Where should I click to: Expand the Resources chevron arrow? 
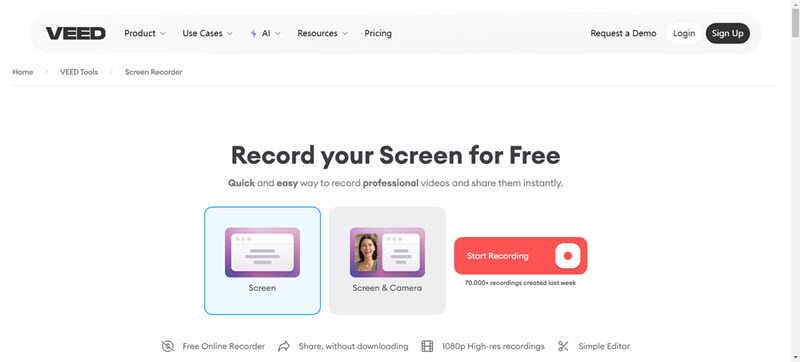[345, 34]
